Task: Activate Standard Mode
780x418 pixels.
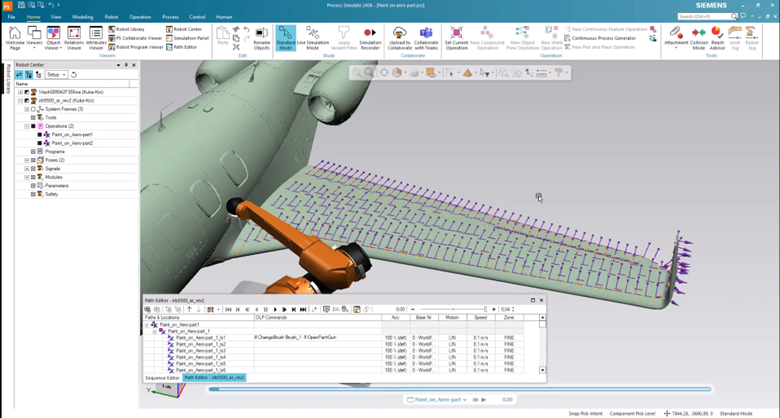Action: 285,38
